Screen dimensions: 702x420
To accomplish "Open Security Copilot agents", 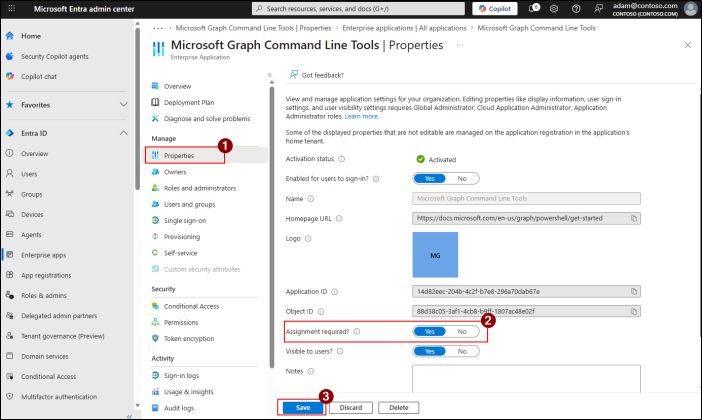I will point(55,56).
